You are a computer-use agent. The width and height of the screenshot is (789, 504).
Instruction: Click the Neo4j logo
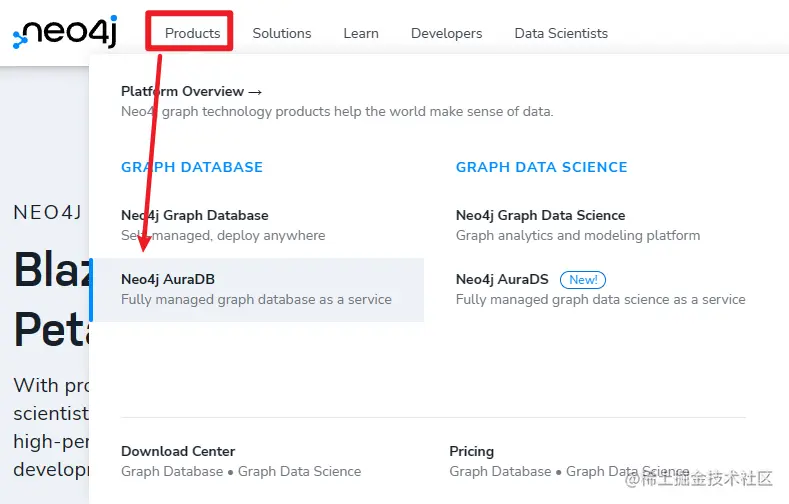pyautogui.click(x=66, y=33)
